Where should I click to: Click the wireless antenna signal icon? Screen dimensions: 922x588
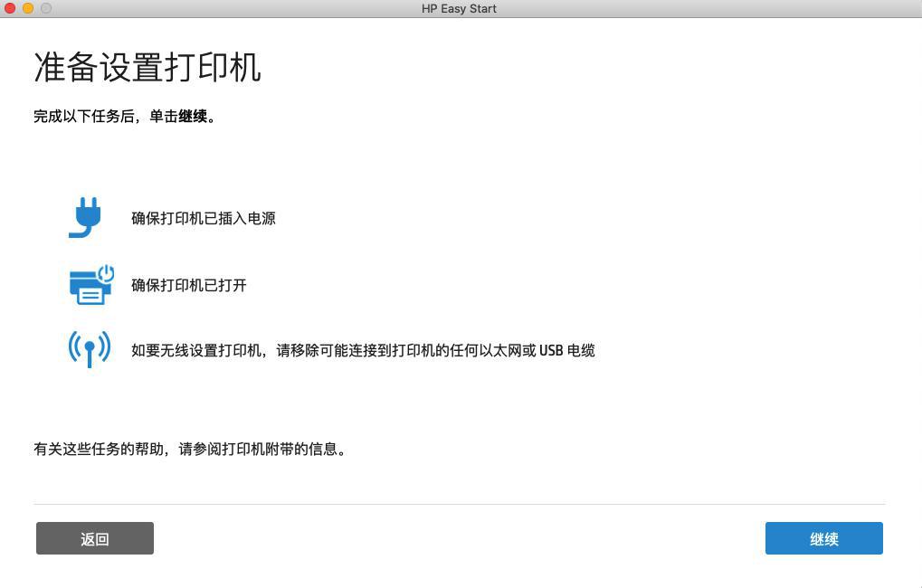click(x=90, y=349)
